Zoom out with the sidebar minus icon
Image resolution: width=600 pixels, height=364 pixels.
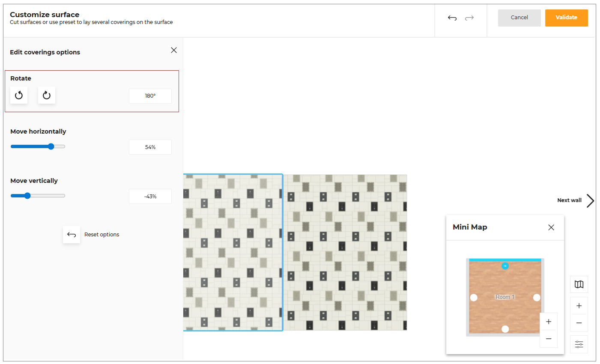(579, 323)
